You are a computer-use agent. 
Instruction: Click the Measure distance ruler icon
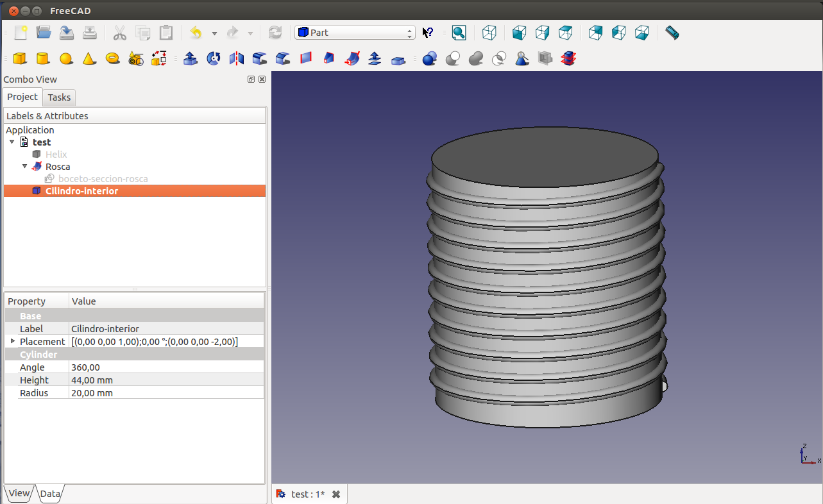(x=672, y=33)
